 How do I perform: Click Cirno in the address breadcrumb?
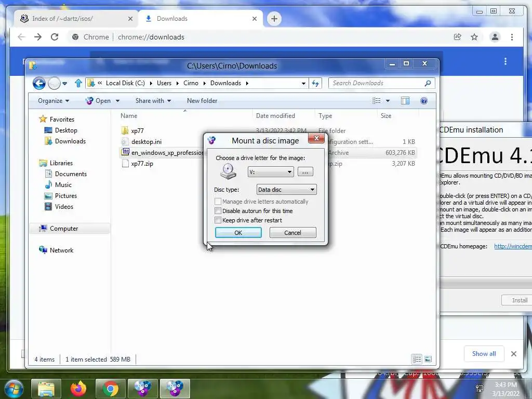click(x=191, y=83)
